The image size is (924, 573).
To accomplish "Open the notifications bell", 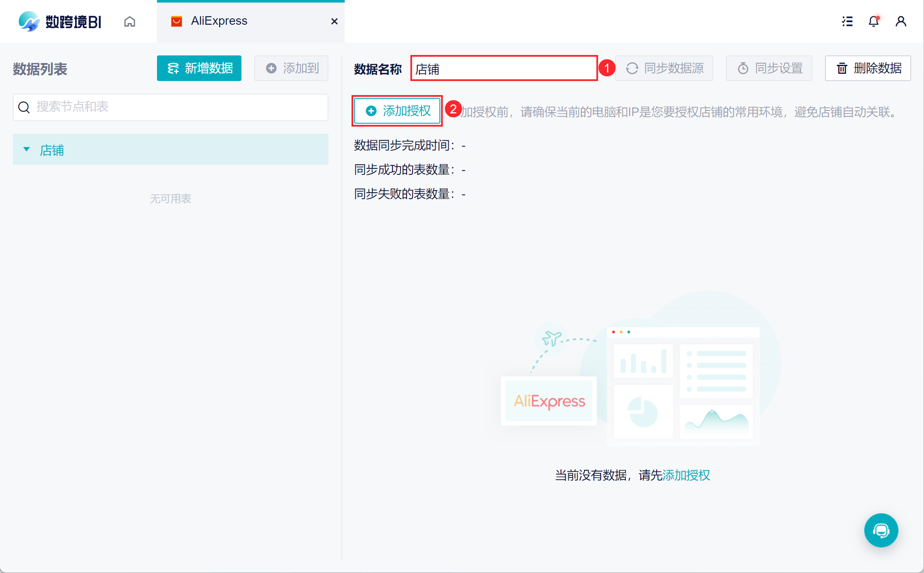I will (874, 21).
